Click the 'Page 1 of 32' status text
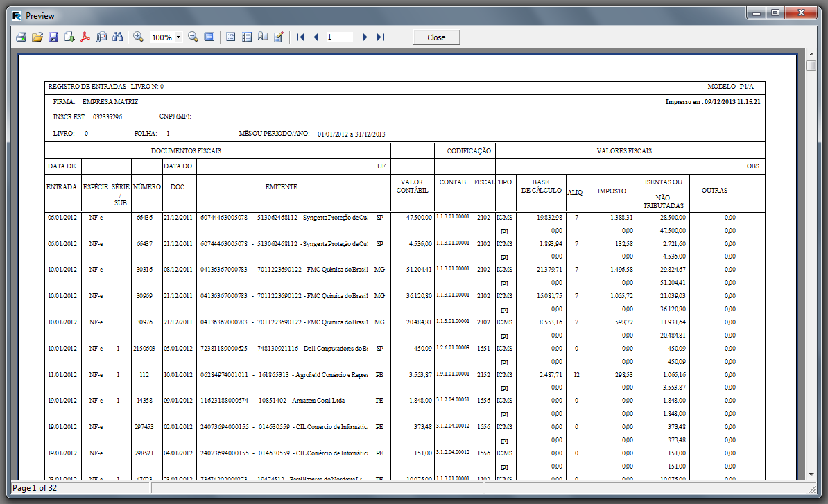This screenshot has height=504, width=828. (x=34, y=488)
